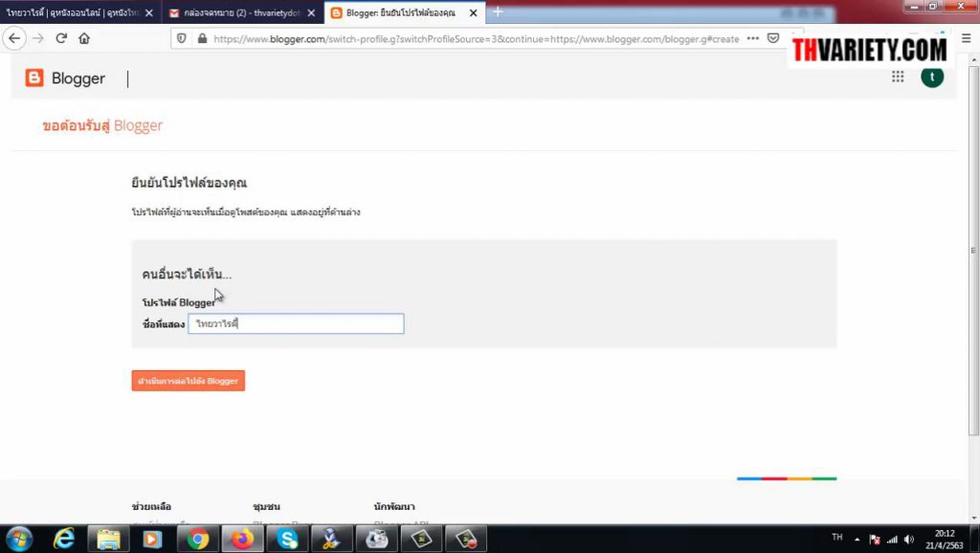Click the orange Continue to Blogger button
Screen dimensions: 980x553
pyautogui.click(x=189, y=381)
